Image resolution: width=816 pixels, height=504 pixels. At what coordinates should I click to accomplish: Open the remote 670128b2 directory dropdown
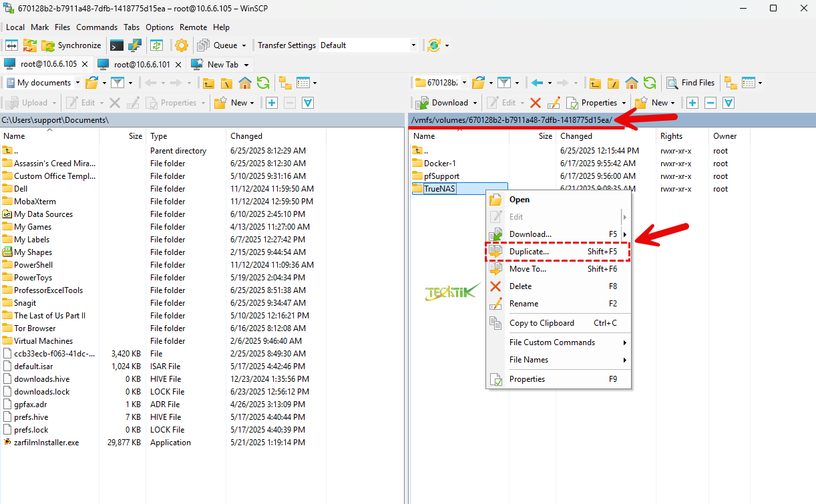pyautogui.click(x=440, y=83)
